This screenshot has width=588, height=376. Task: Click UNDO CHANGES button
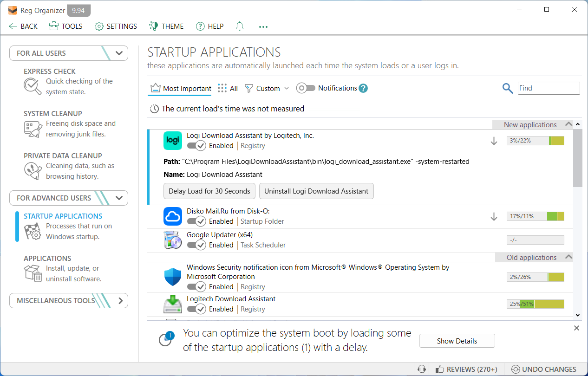(x=543, y=370)
